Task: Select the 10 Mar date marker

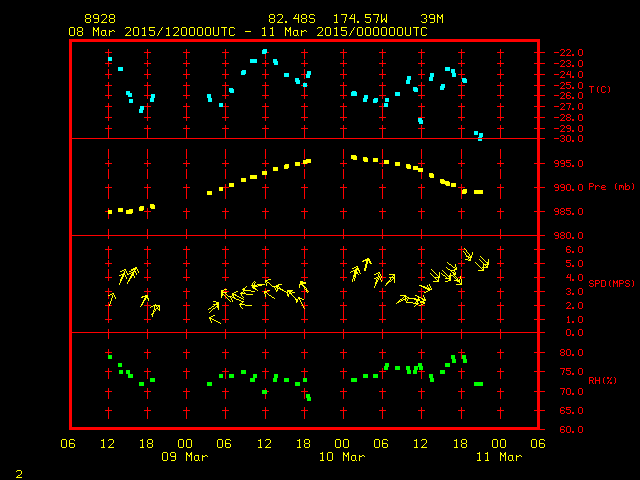Action: coord(341,457)
